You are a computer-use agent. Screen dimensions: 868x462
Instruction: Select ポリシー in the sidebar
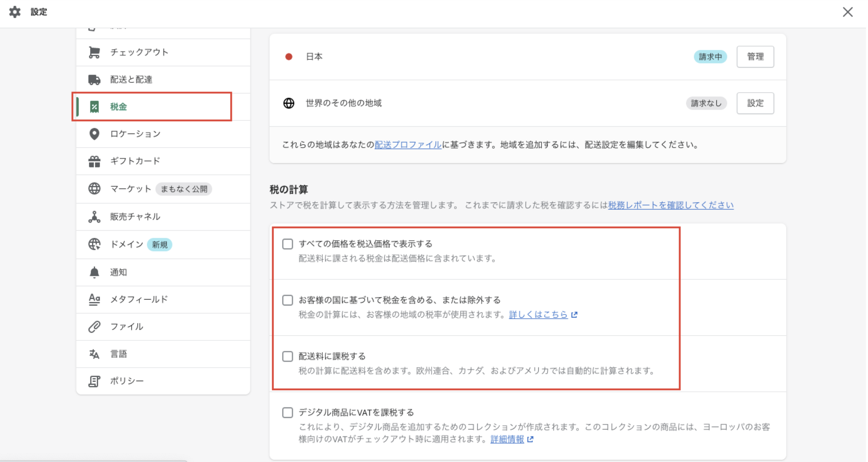(x=163, y=381)
